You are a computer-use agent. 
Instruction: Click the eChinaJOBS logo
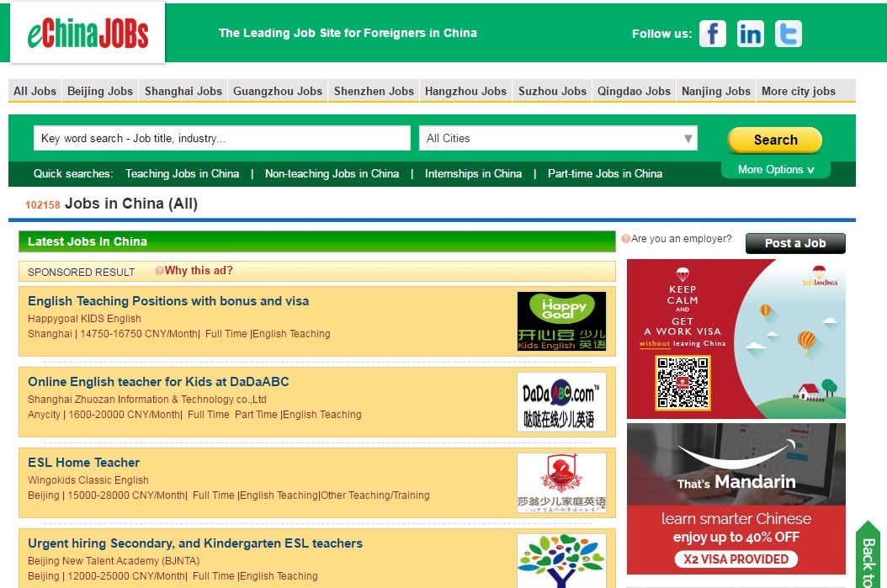pos(88,33)
